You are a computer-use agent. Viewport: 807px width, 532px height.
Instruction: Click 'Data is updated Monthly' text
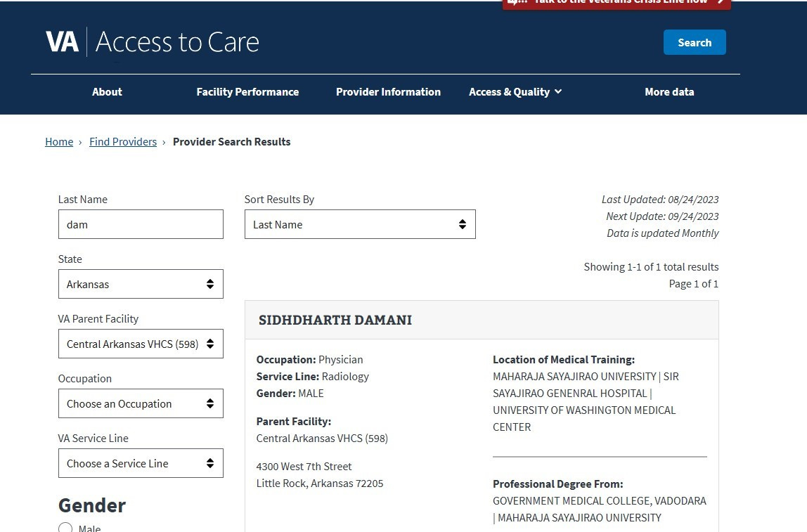pos(662,233)
